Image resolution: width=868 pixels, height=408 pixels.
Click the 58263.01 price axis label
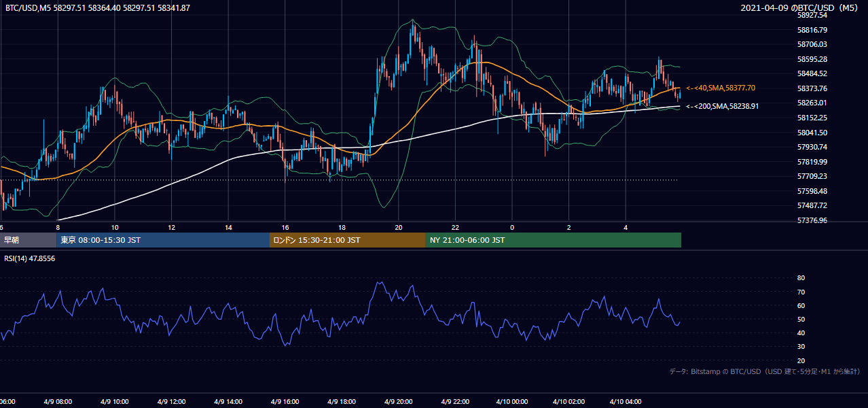[812, 103]
